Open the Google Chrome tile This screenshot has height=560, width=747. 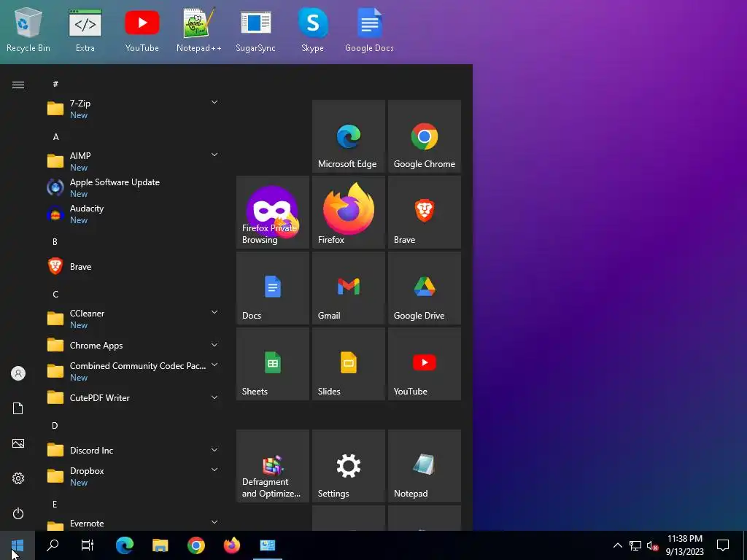coord(425,136)
